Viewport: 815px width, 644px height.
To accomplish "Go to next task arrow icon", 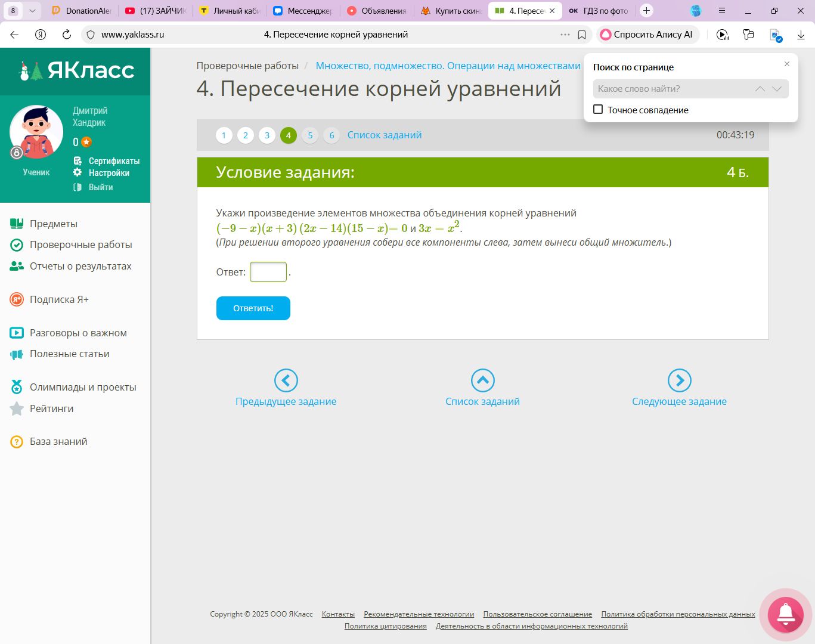I will (679, 380).
